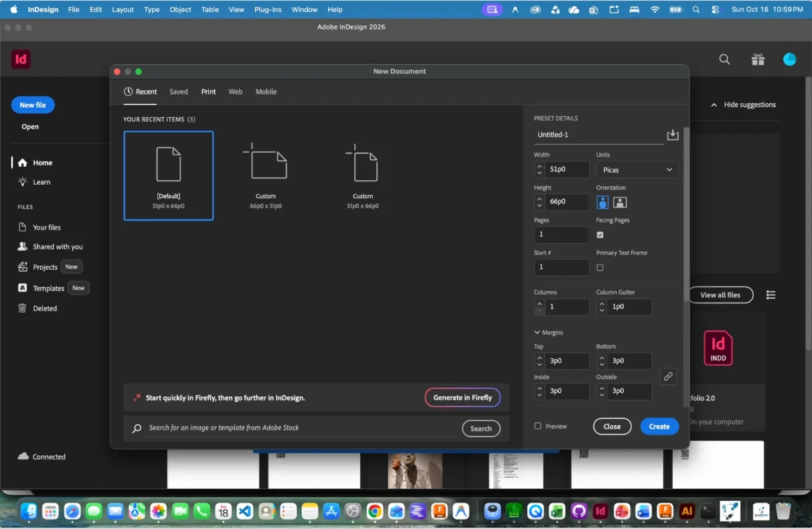Click the InDesign Id logo
This screenshot has height=529, width=812.
[21, 60]
